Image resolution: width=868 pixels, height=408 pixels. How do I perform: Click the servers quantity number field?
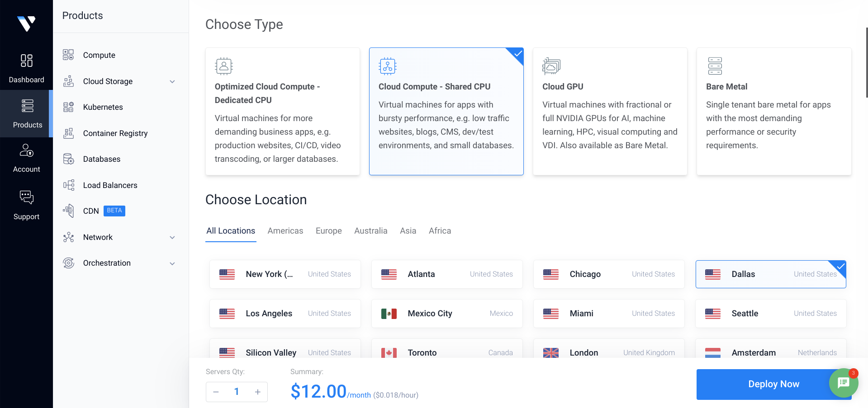point(237,392)
